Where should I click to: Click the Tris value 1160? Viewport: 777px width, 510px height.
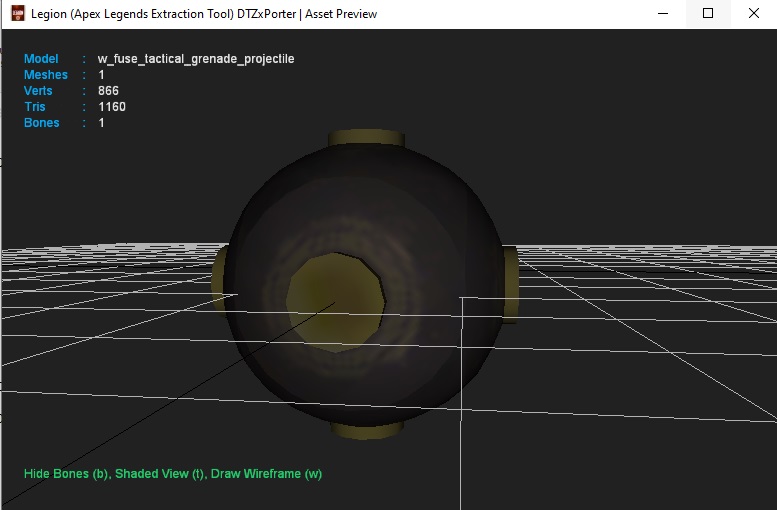(112, 107)
